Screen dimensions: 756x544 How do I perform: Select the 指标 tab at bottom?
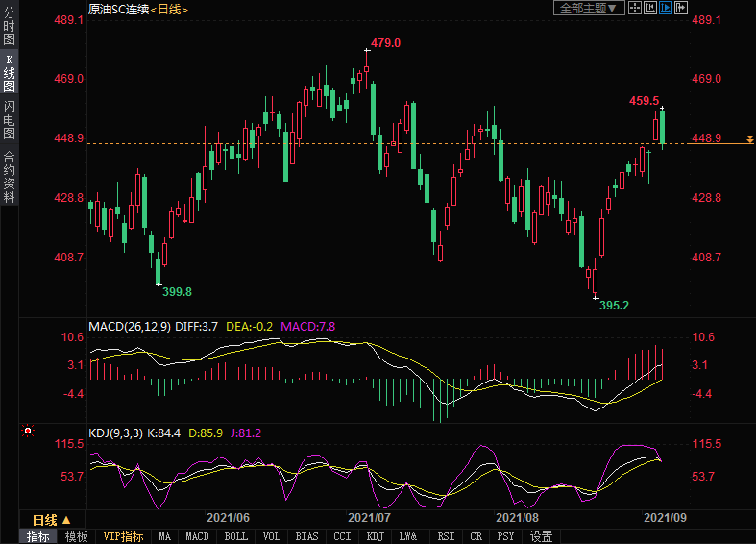(x=38, y=536)
